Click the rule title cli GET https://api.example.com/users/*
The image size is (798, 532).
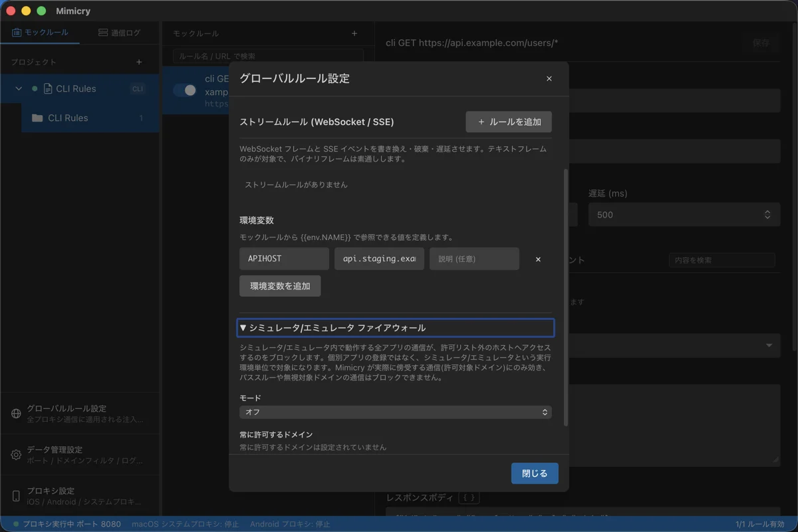click(472, 43)
